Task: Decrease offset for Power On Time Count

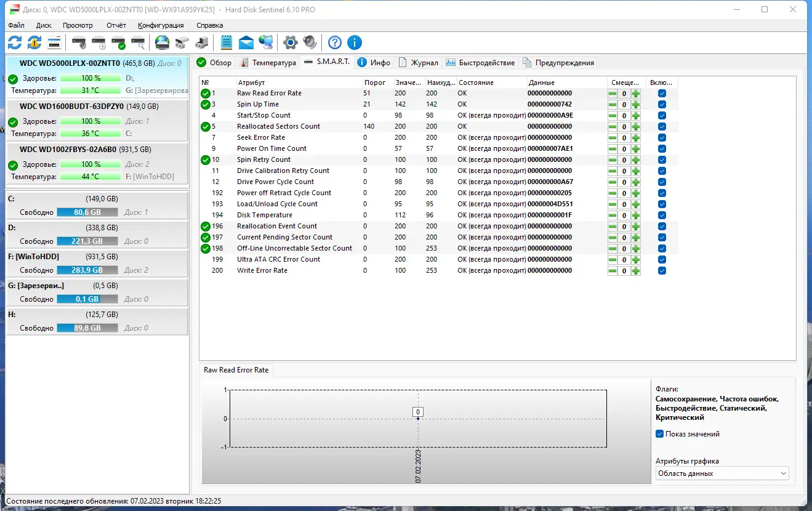Action: coord(613,149)
